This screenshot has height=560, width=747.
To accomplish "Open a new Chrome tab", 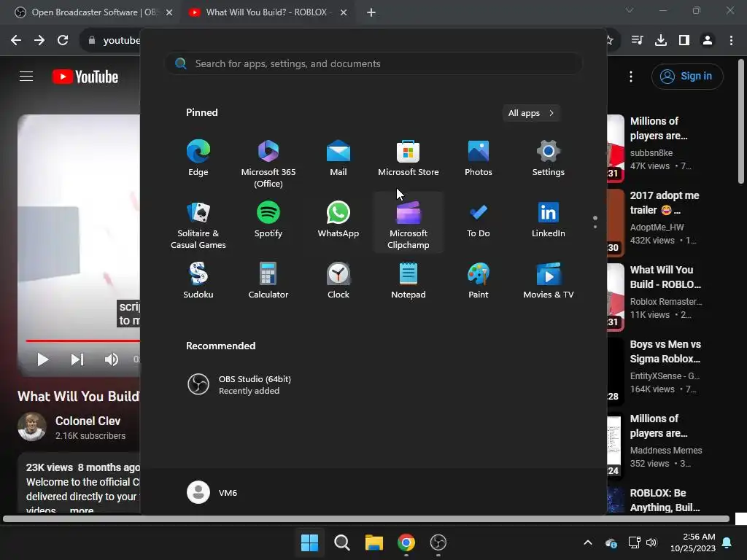I will tap(371, 12).
